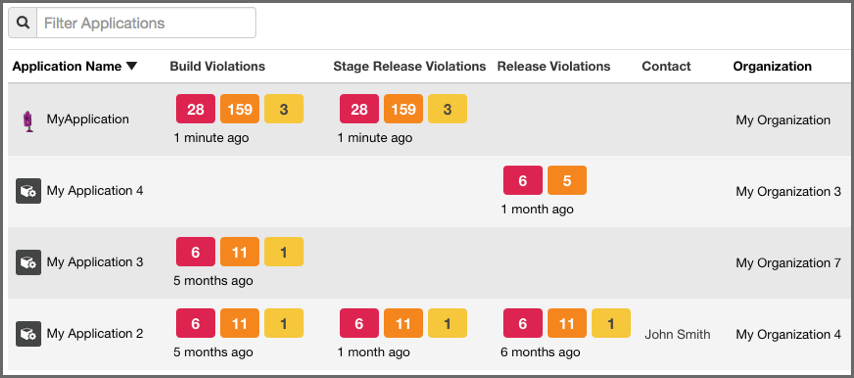
Task: Click the purple MyApplication icon
Action: click(28, 121)
